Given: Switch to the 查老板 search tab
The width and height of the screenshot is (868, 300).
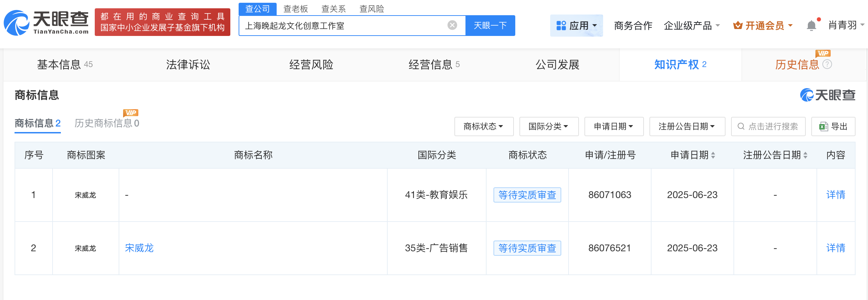Looking at the screenshot, I should 295,9.
